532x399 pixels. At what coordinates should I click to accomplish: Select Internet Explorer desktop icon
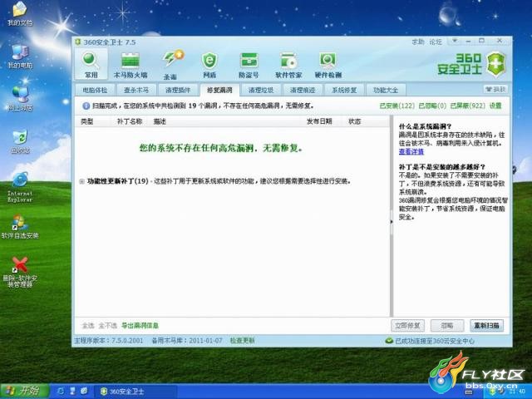(x=20, y=187)
